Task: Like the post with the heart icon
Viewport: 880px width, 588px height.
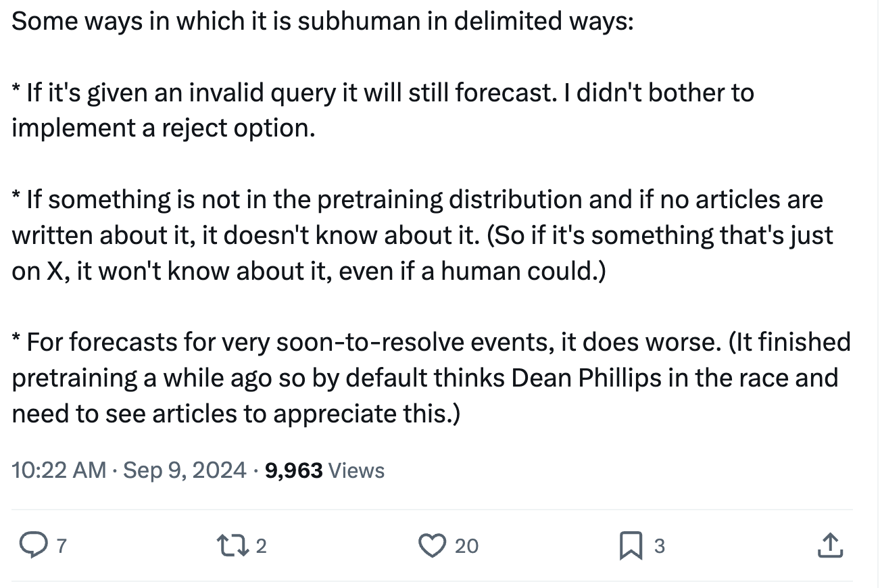Action: click(433, 545)
